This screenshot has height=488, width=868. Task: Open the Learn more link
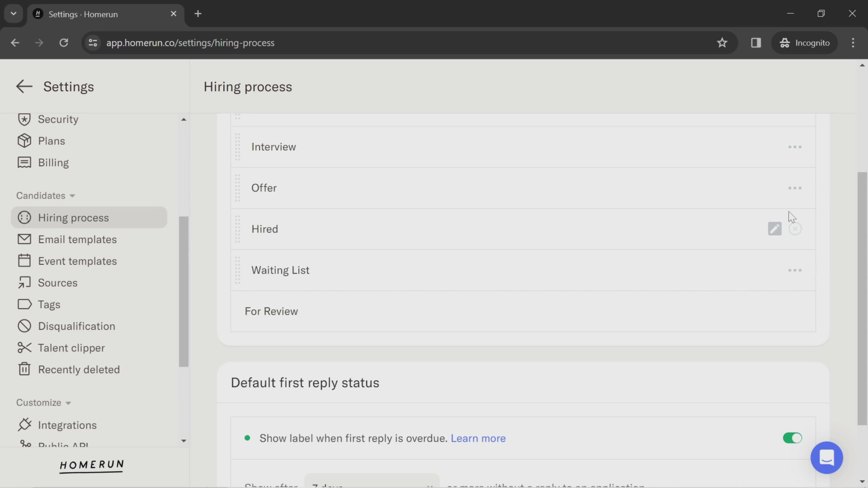[x=478, y=438]
